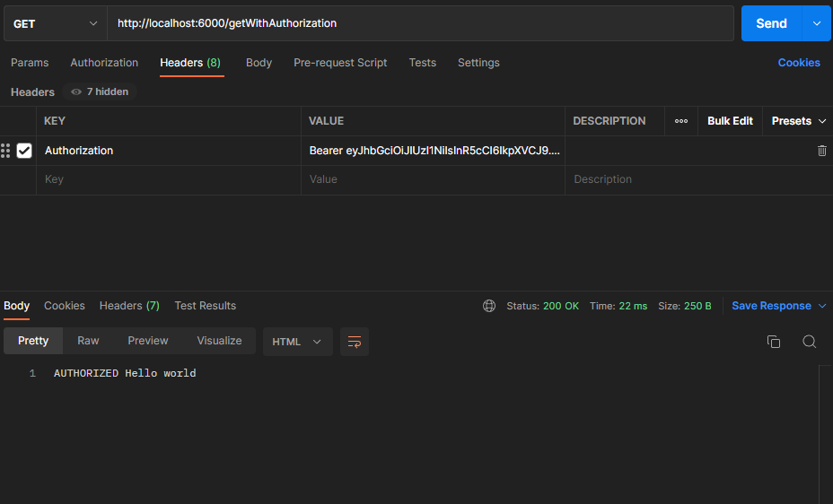
Task: Open search in response body
Action: [x=809, y=342]
